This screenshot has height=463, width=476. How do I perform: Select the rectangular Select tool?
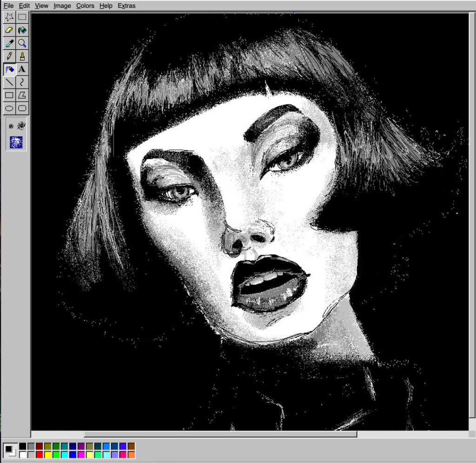22,17
